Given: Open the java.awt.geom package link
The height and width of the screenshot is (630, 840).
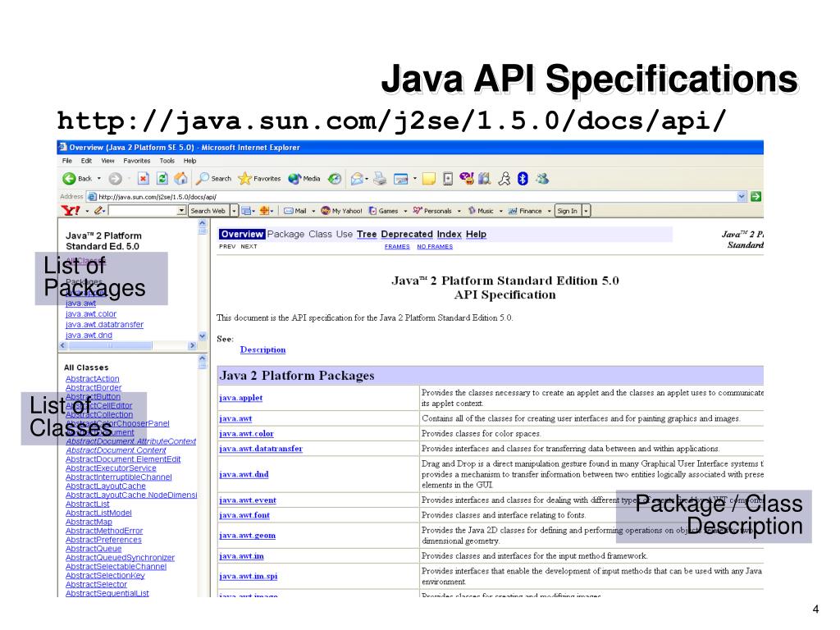Looking at the screenshot, I should pyautogui.click(x=248, y=535).
